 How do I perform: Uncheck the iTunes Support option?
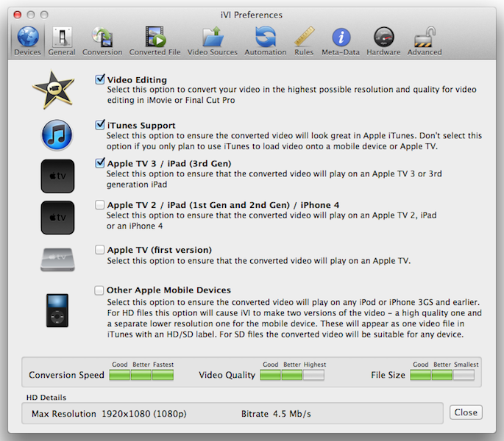(100, 125)
